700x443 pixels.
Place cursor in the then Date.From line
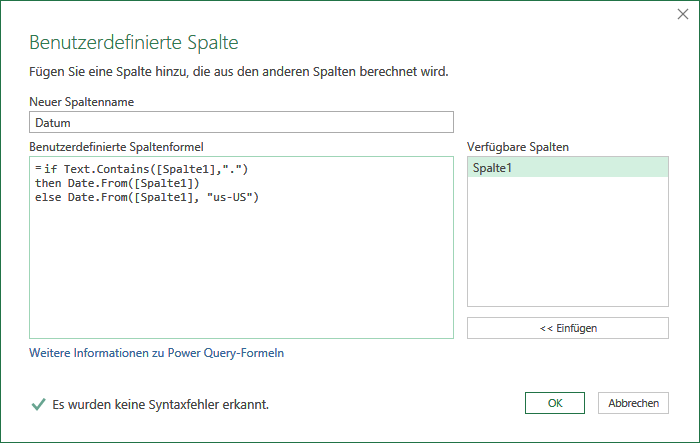(x=117, y=184)
